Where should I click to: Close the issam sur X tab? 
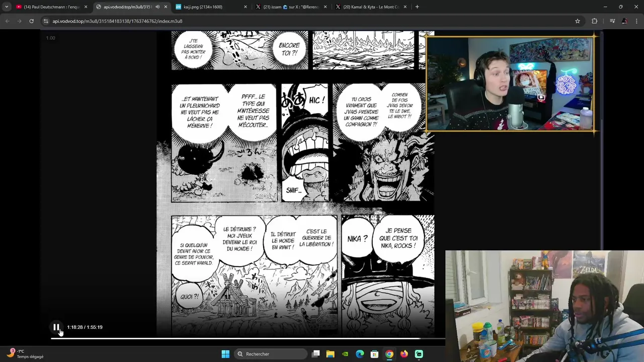pyautogui.click(x=325, y=7)
